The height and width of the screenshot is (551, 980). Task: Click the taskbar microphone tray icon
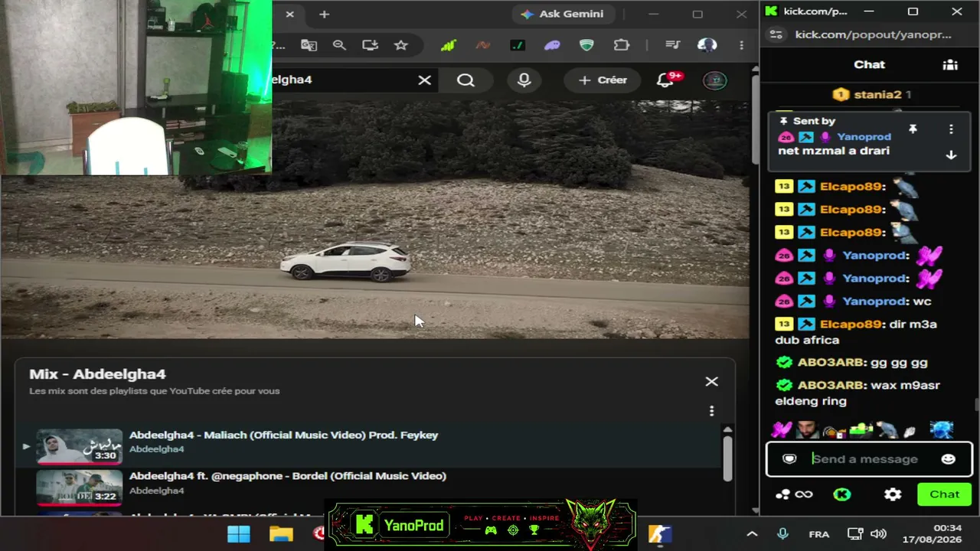[782, 534]
